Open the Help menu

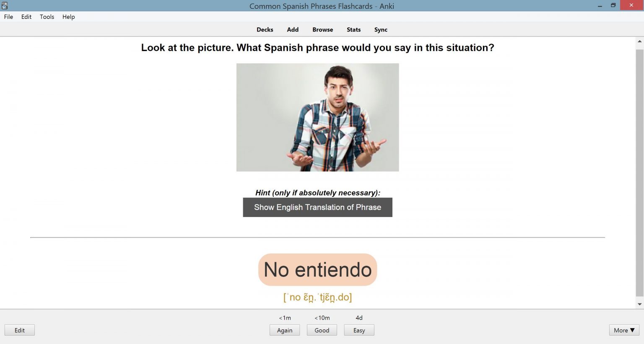click(68, 17)
